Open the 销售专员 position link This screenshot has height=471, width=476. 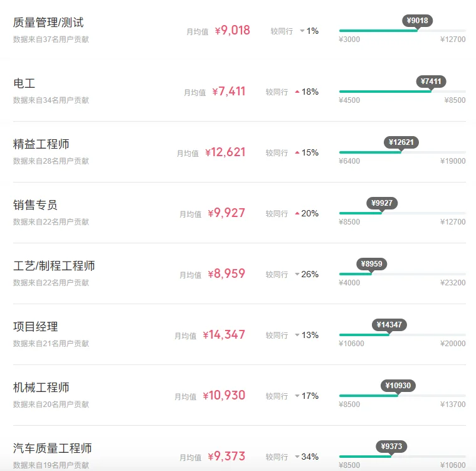pyautogui.click(x=35, y=205)
